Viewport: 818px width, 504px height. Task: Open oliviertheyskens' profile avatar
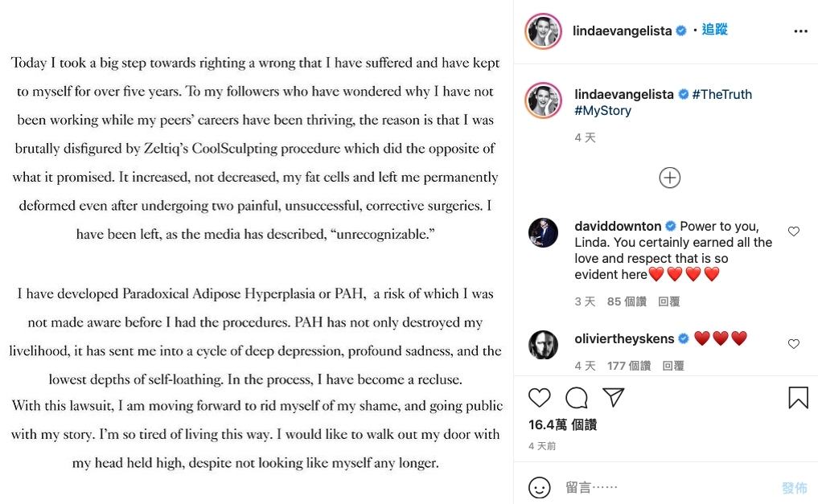[x=543, y=345]
